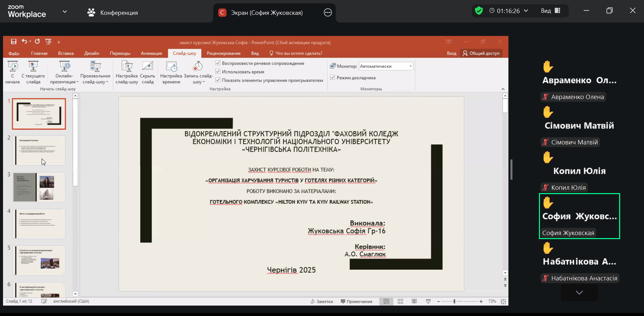The width and height of the screenshot is (644, 316).
Task: Open Notes pane from status bar
Action: coord(321,302)
